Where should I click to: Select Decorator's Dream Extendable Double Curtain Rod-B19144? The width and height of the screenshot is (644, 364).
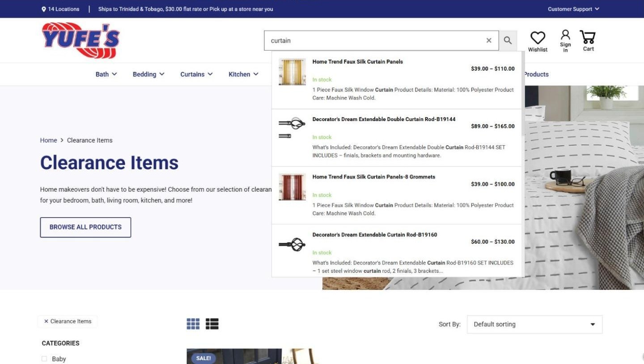(x=384, y=119)
